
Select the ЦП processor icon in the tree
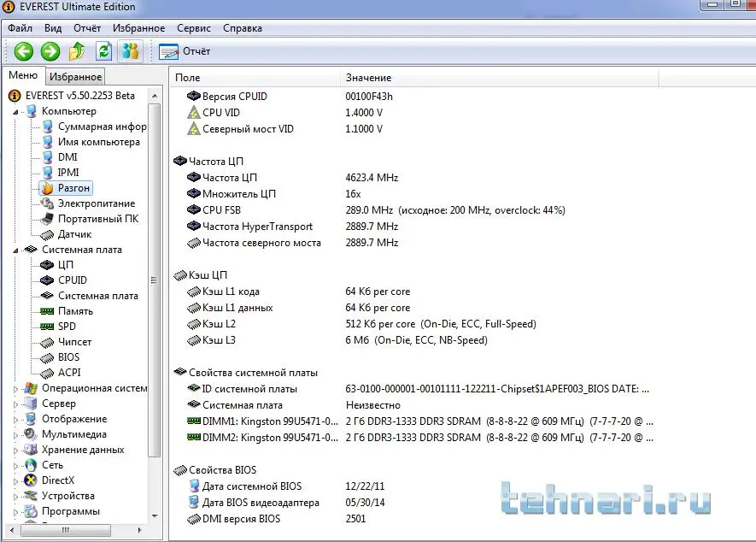pyautogui.click(x=47, y=265)
